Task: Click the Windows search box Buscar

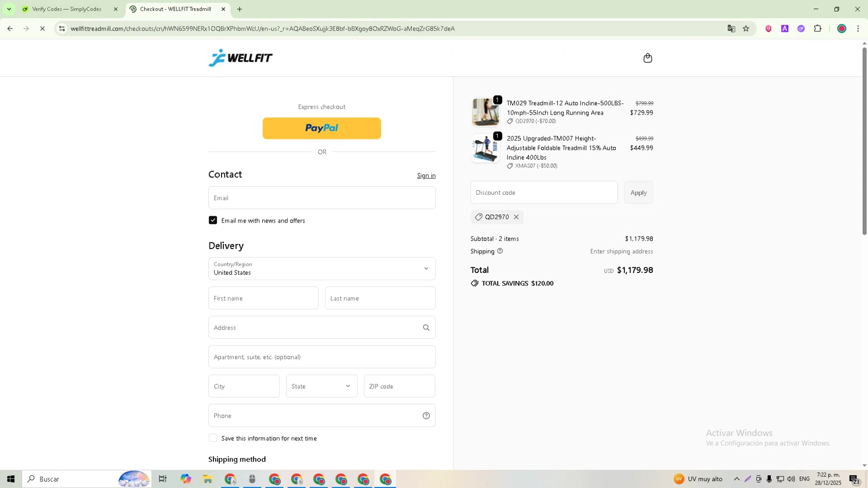Action: (x=87, y=479)
